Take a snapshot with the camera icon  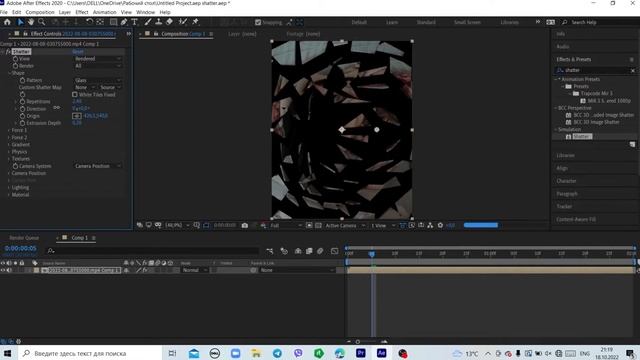coord(244,225)
